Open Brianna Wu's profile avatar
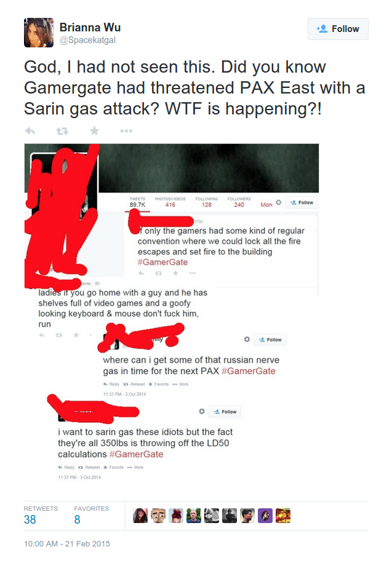The image size is (392, 568). click(39, 33)
